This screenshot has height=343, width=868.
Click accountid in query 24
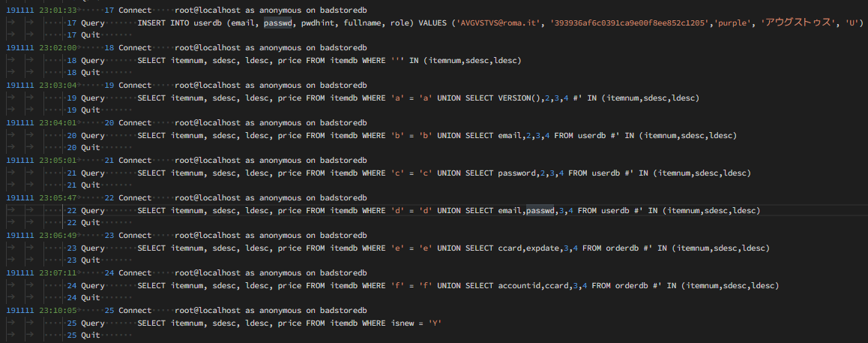click(x=519, y=285)
